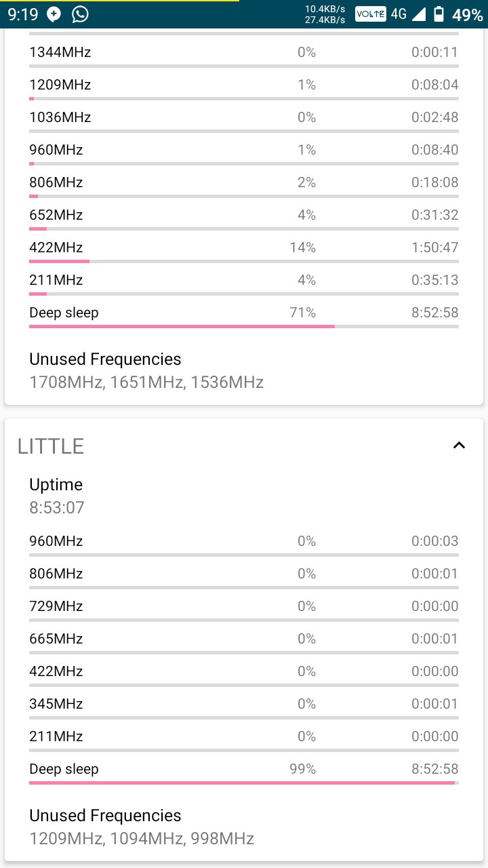The image size is (488, 868).
Task: Collapse the LITTLE cluster card
Action: point(459,446)
